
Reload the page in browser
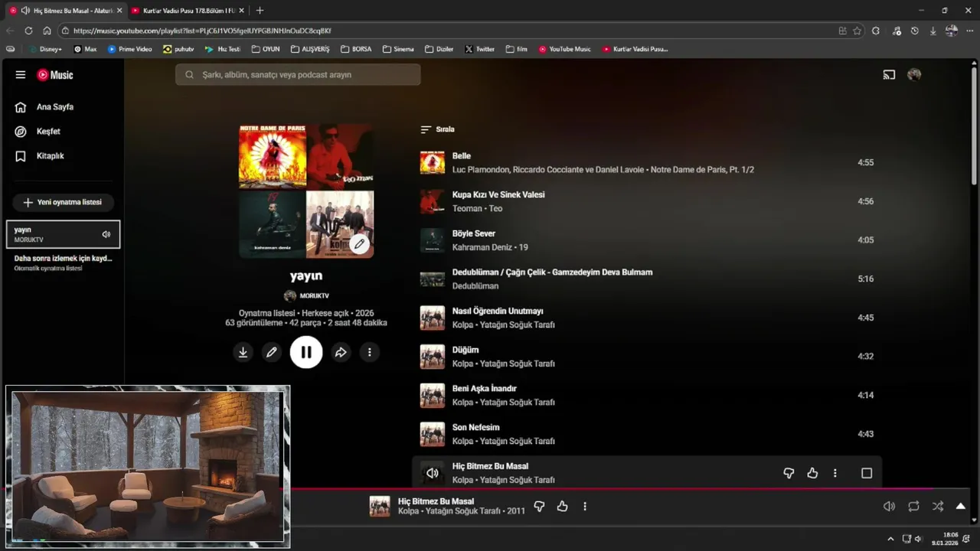point(28,31)
